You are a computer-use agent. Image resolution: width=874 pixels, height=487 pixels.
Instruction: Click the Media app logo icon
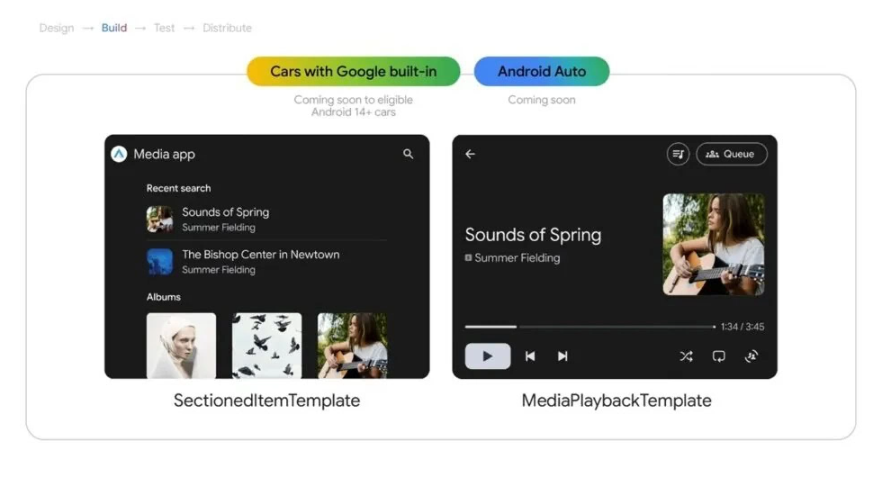119,154
